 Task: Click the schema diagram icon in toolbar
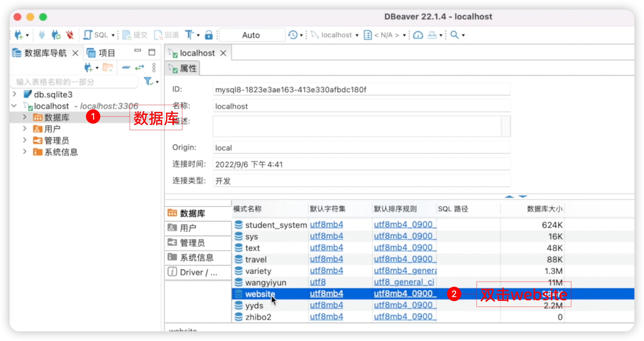tap(432, 35)
